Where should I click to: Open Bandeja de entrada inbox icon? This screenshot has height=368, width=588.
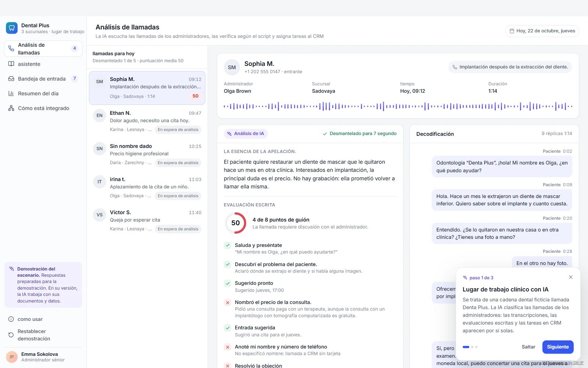[11, 79]
